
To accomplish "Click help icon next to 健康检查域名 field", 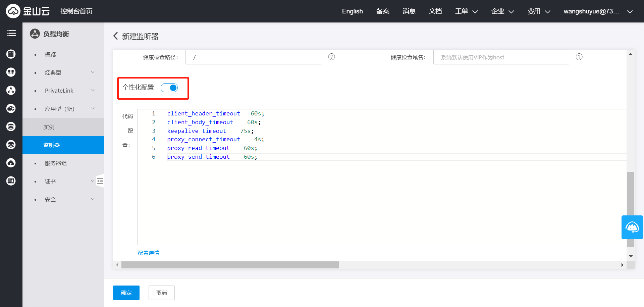I will pyautogui.click(x=579, y=57).
